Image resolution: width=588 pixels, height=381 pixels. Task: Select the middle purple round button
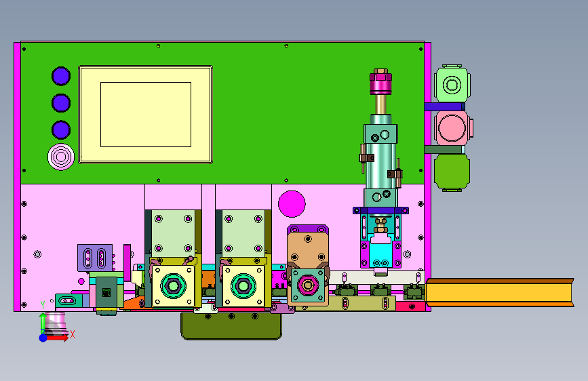click(61, 103)
